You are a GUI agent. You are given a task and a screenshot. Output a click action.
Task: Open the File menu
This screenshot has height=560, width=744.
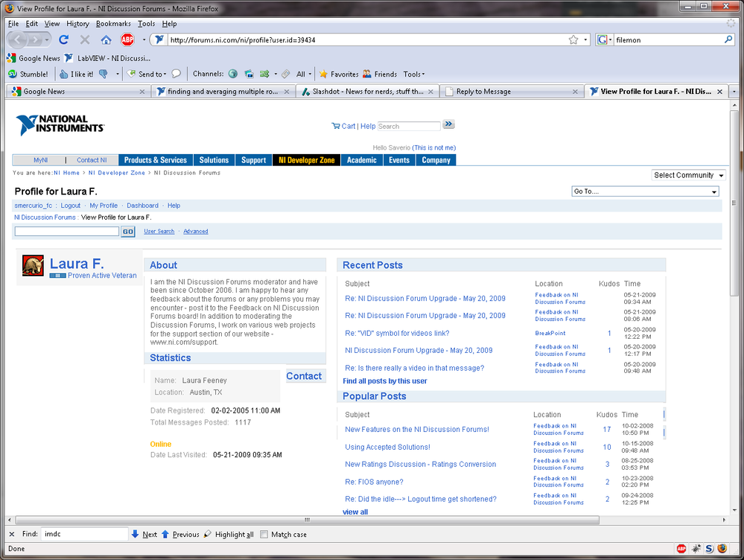click(x=13, y=24)
